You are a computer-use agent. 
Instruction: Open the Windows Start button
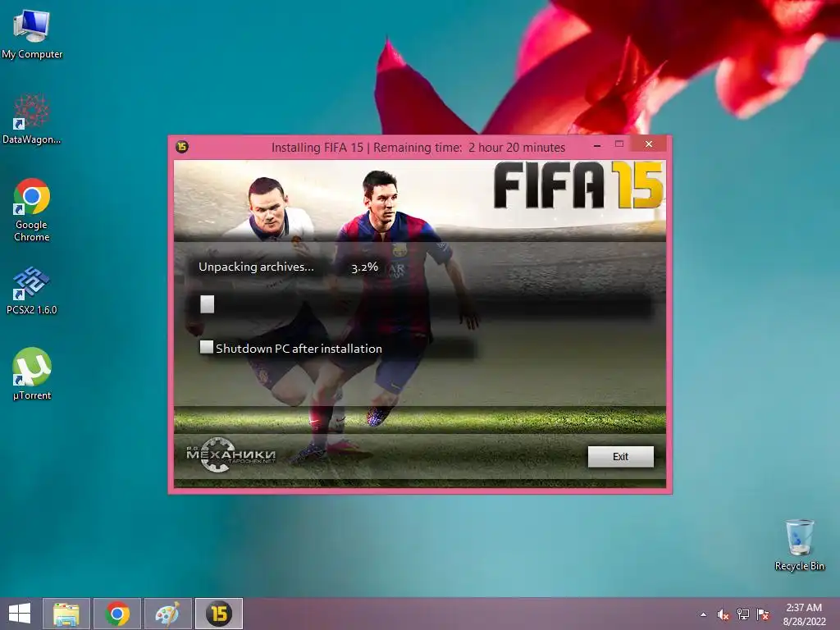click(x=20, y=614)
